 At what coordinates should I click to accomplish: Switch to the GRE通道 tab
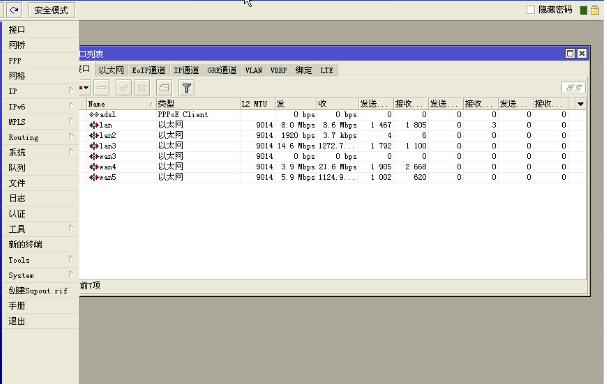(x=222, y=70)
